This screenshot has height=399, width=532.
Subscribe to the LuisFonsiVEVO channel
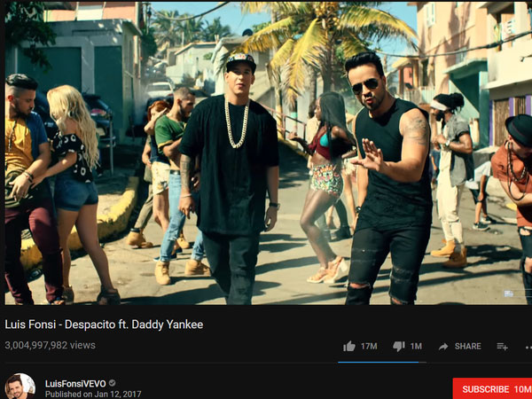492,389
